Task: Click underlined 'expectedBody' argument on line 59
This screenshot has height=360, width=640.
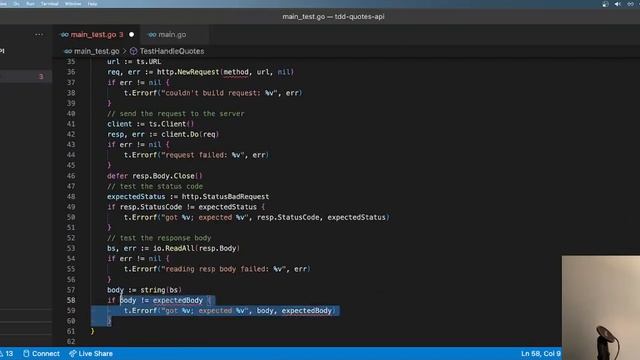Action: click(x=307, y=311)
